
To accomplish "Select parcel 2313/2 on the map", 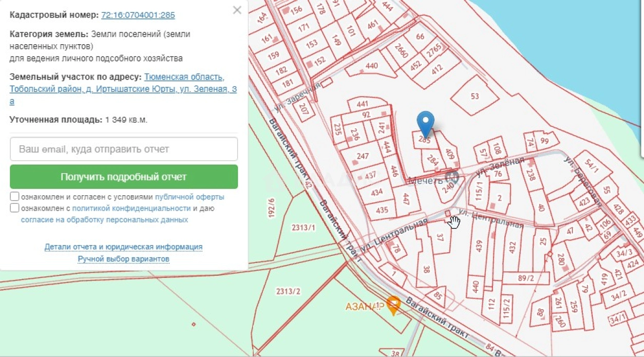I will click(288, 292).
